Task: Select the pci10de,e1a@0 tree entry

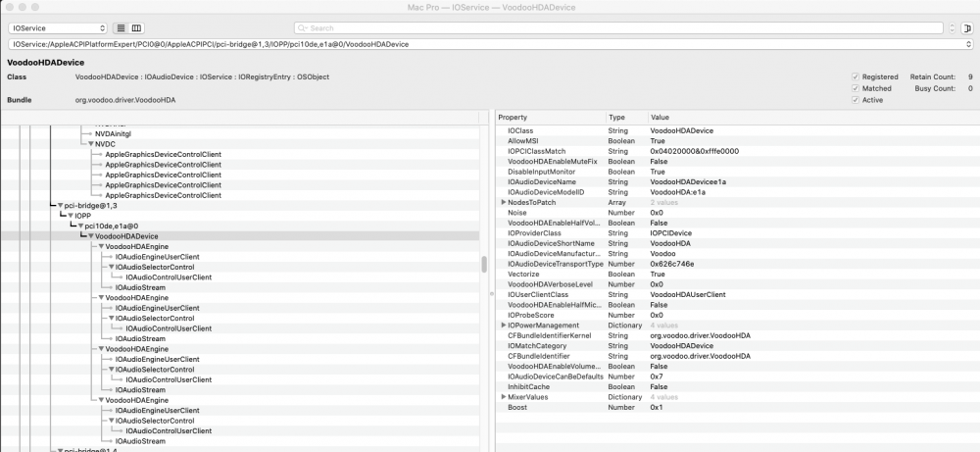Action: 112,226
